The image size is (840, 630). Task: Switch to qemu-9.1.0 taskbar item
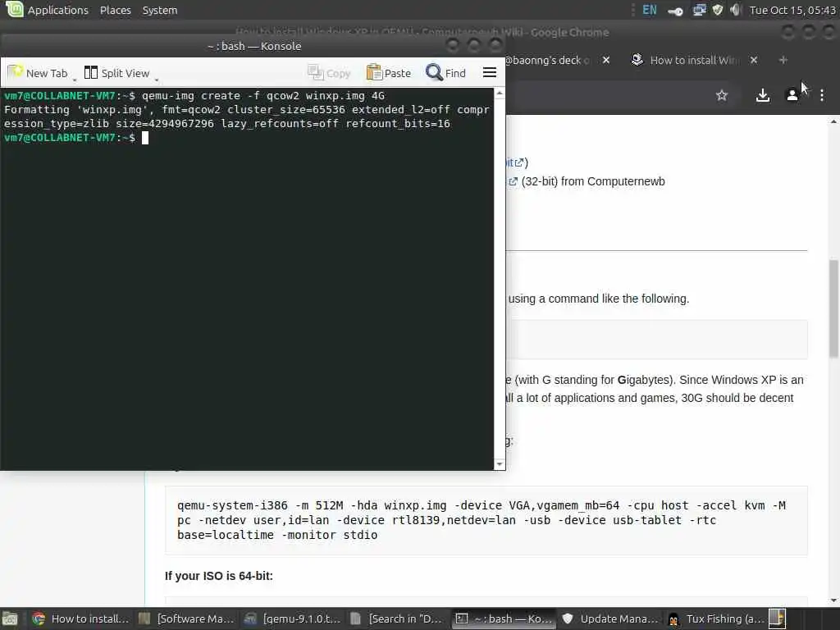pos(292,619)
